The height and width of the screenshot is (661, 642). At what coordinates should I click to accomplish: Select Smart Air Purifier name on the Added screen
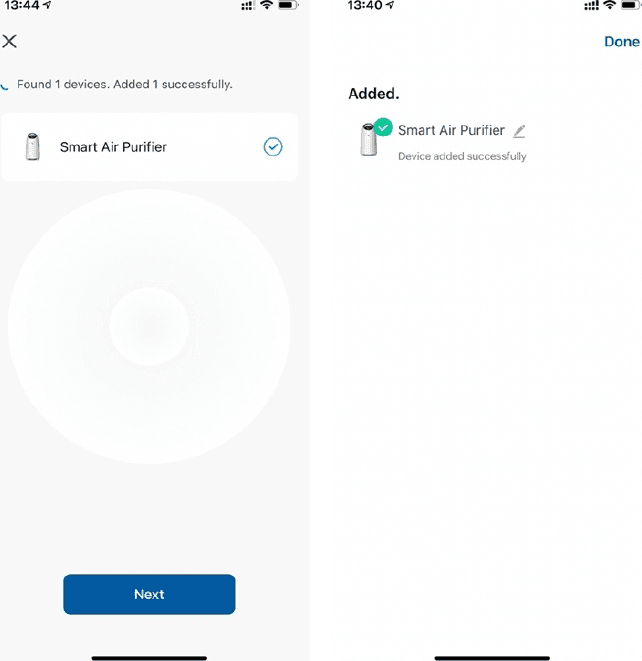coord(451,130)
